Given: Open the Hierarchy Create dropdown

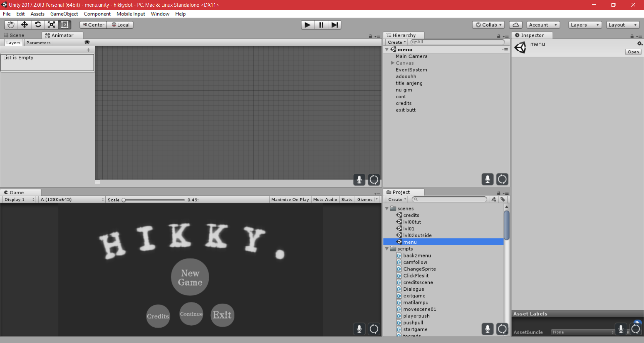Looking at the screenshot, I should pos(397,42).
